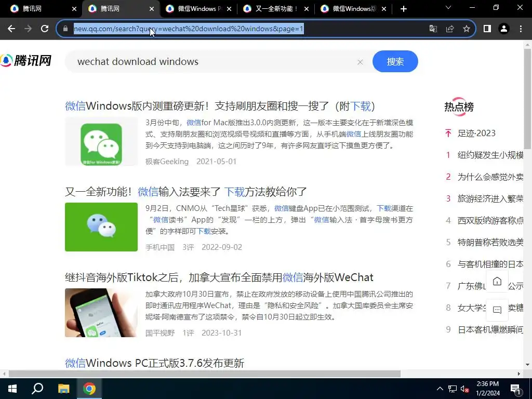The width and height of the screenshot is (532, 399).
Task: Close the 又一全新功能 tab
Action: click(x=307, y=9)
